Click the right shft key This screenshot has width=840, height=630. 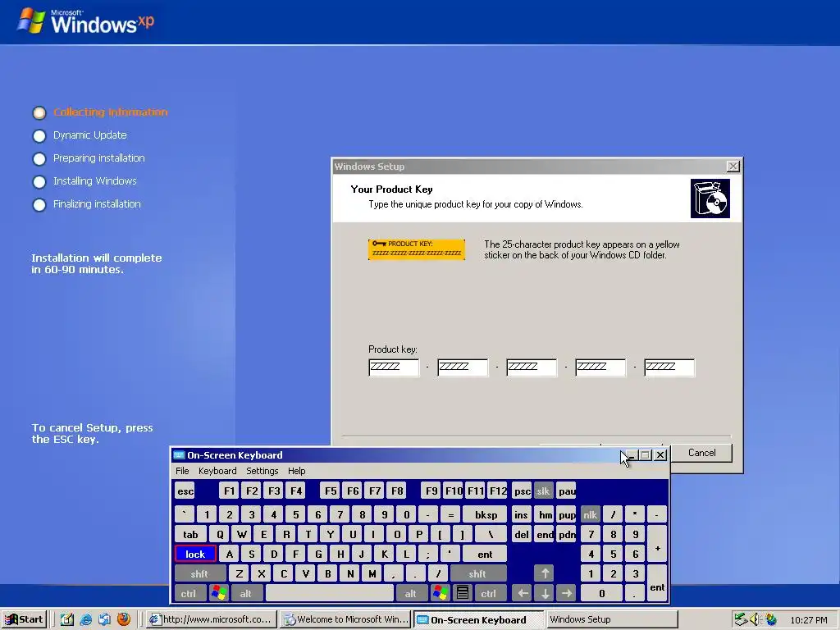point(477,573)
